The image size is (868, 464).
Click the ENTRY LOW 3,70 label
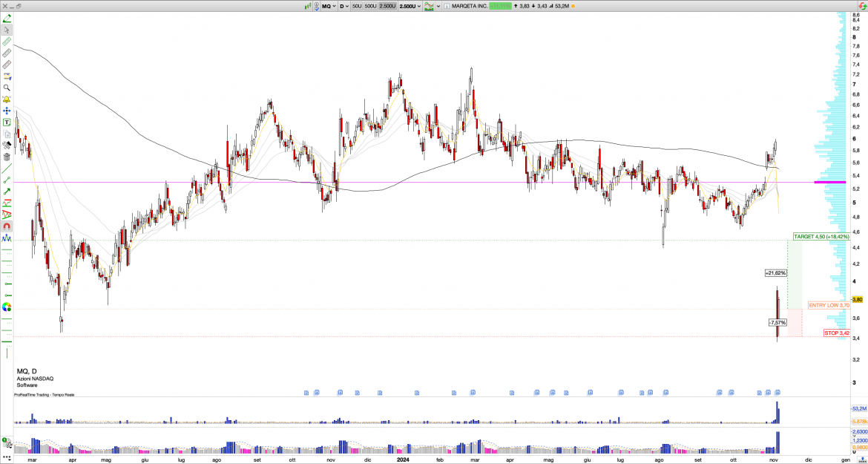coord(829,305)
